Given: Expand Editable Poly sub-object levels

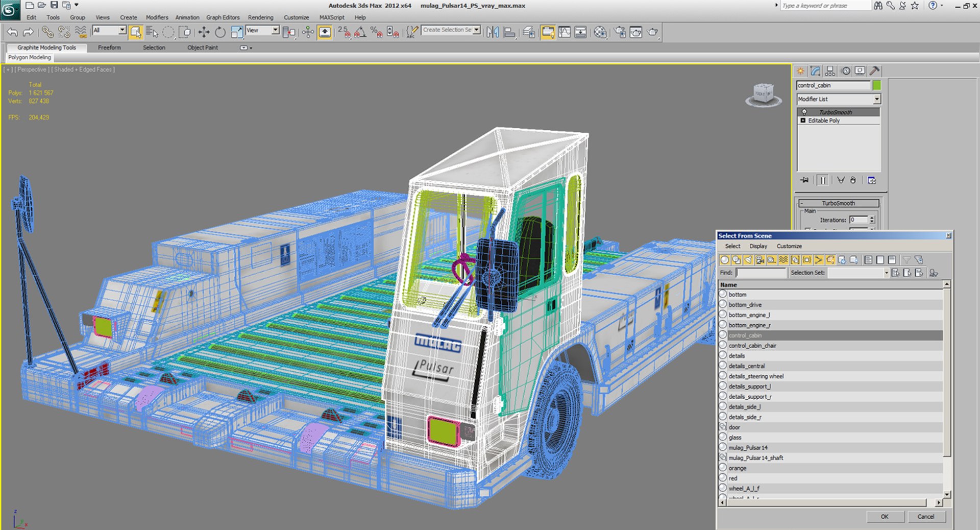Looking at the screenshot, I should pos(803,121).
